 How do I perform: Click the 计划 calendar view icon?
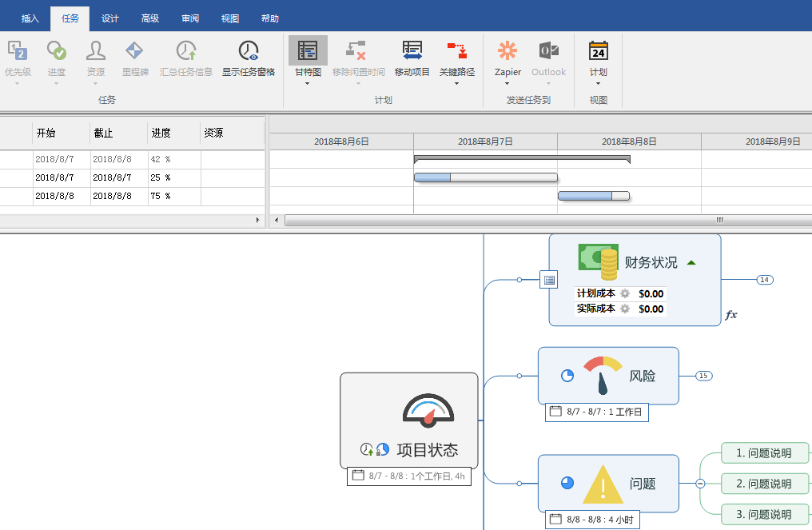pos(599,50)
